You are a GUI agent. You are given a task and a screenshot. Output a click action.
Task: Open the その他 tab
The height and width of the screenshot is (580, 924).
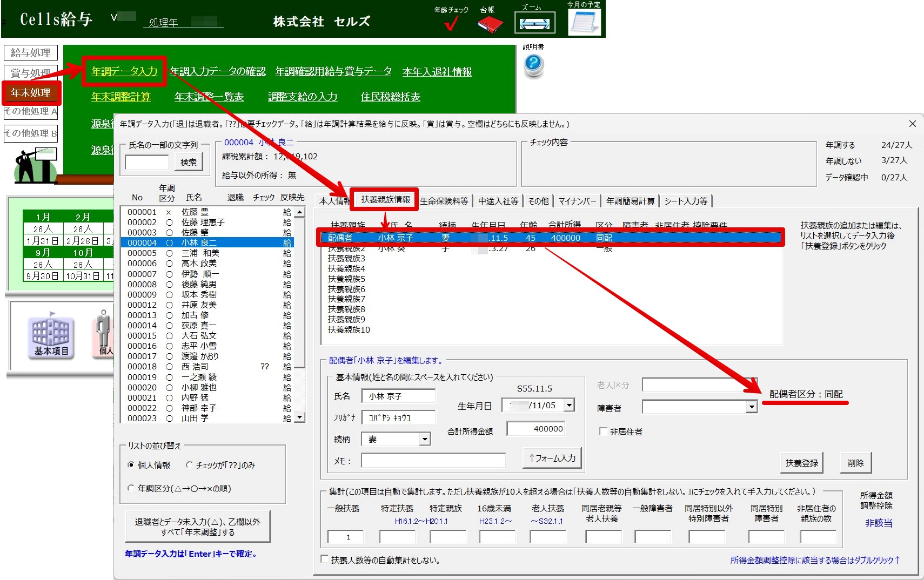[538, 201]
